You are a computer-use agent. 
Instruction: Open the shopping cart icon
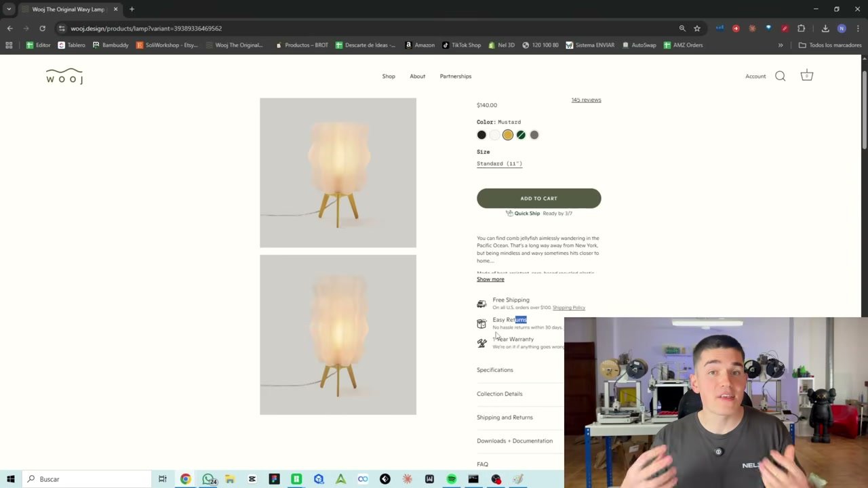tap(806, 76)
